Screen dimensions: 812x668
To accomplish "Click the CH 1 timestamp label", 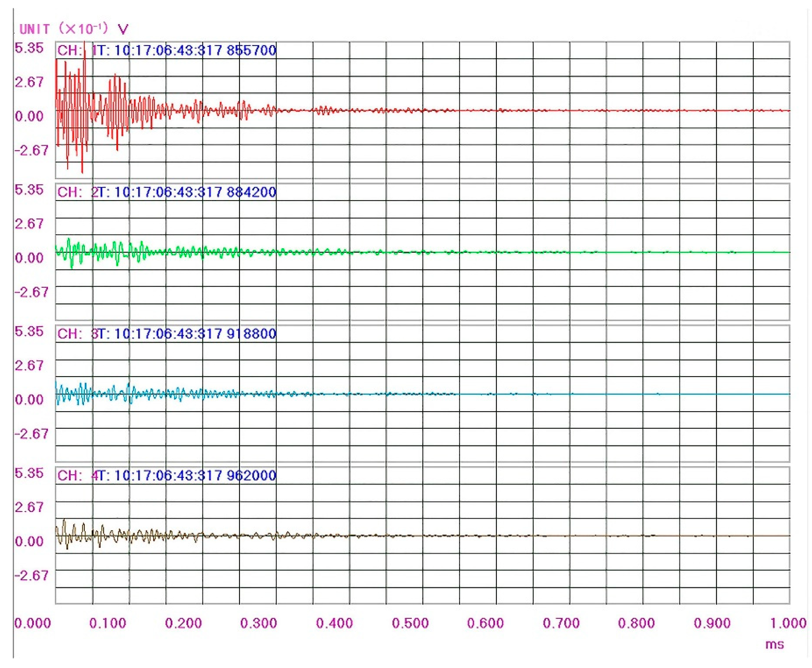I will click(166, 50).
